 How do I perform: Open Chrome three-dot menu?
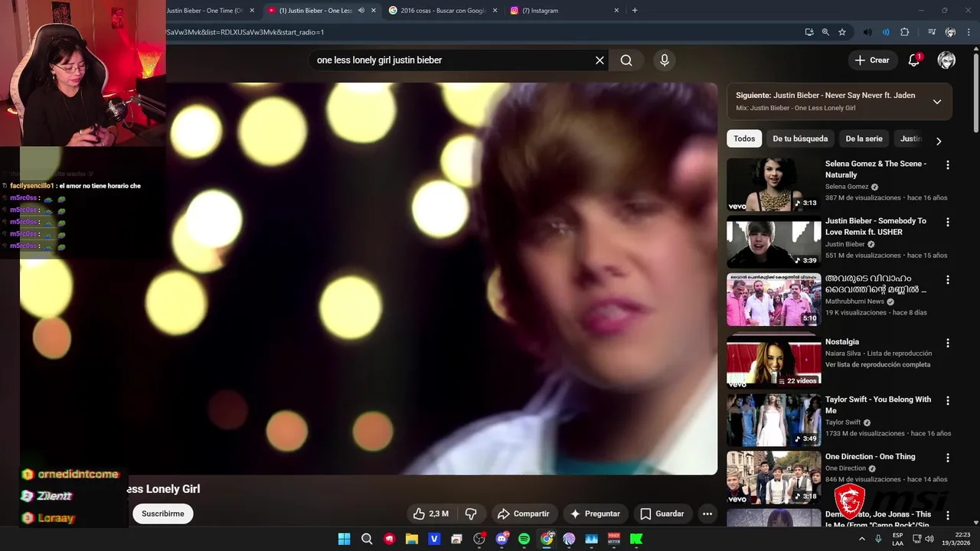click(x=969, y=32)
